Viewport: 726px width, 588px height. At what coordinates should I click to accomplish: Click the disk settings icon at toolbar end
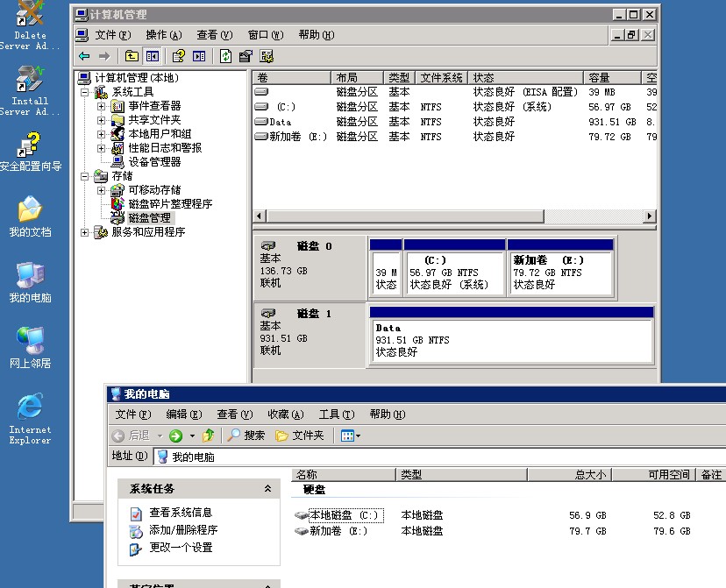(x=267, y=56)
